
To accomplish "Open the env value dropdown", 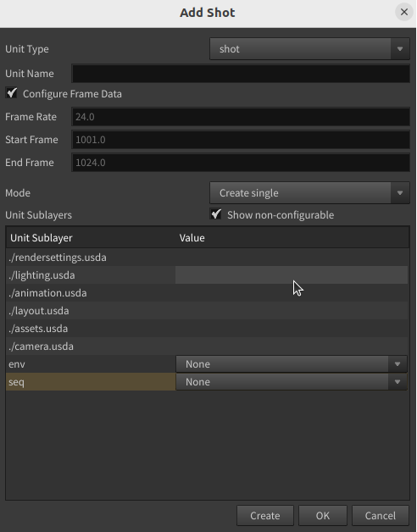I will pos(292,364).
